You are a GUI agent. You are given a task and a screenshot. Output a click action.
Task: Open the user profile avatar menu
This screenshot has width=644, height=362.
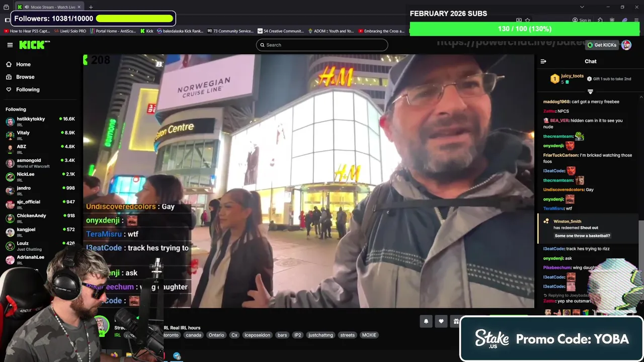pyautogui.click(x=626, y=45)
